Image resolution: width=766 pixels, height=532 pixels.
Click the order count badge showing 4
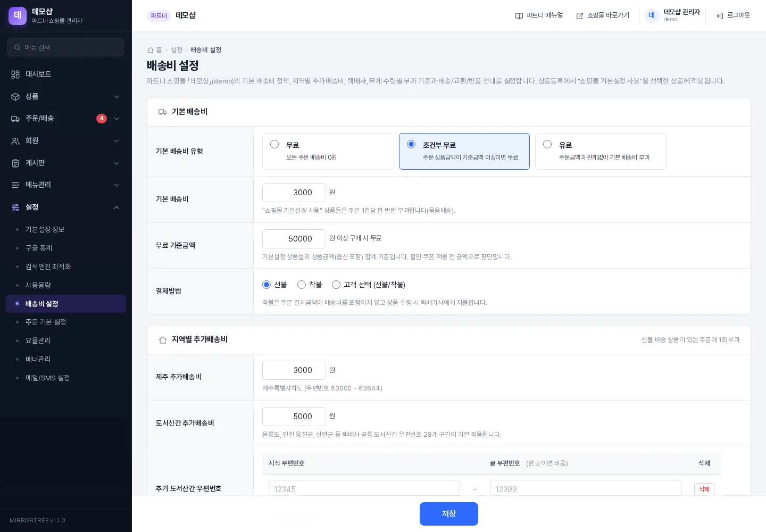(x=102, y=119)
